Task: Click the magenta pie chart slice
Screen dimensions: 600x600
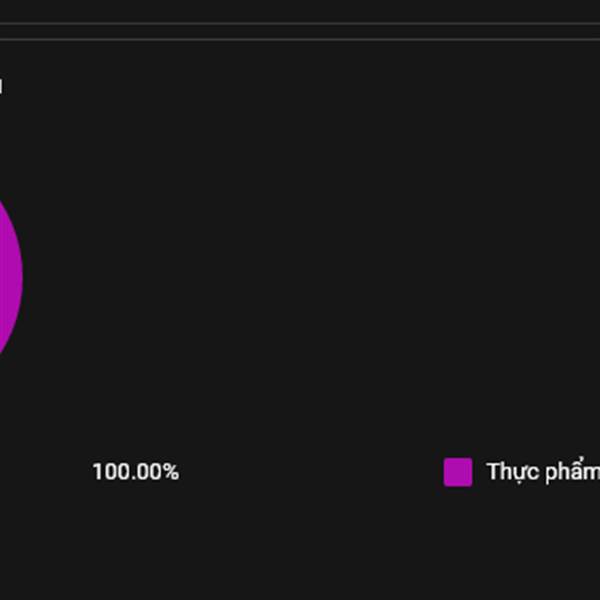Action: click(x=11, y=277)
